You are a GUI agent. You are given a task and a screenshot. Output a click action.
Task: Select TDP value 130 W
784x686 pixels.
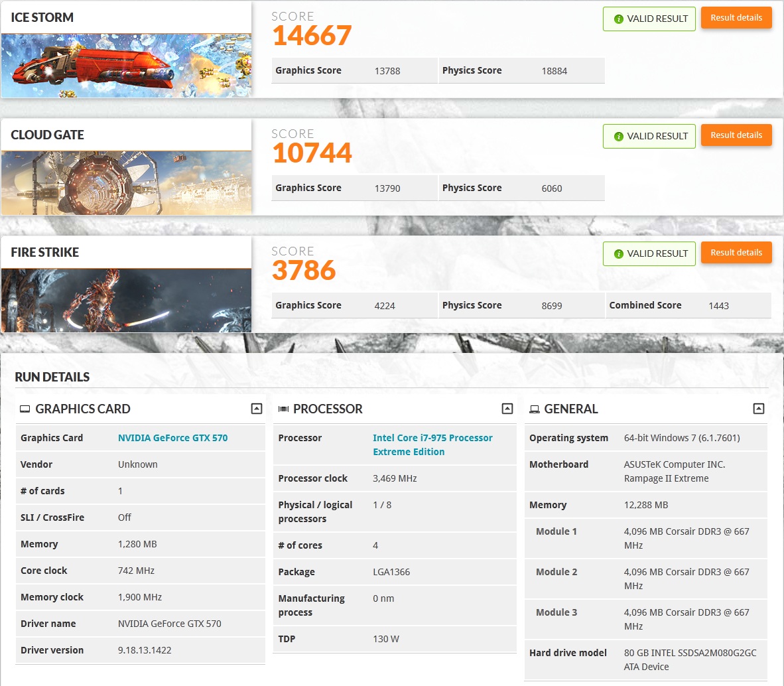click(x=386, y=639)
